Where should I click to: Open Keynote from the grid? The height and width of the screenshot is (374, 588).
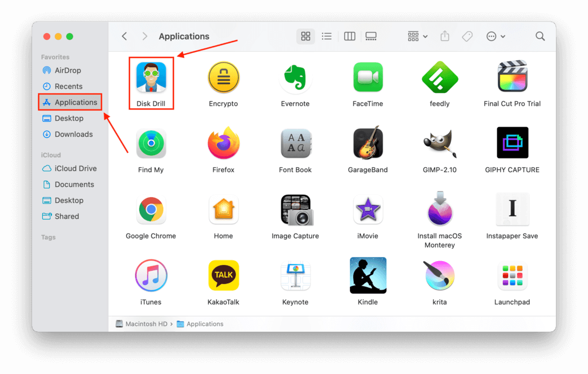point(296,277)
